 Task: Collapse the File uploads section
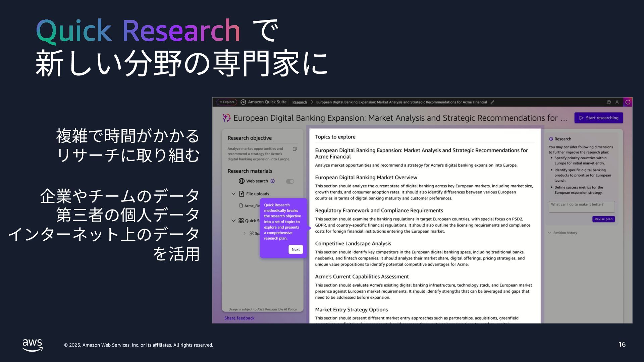pos(233,194)
